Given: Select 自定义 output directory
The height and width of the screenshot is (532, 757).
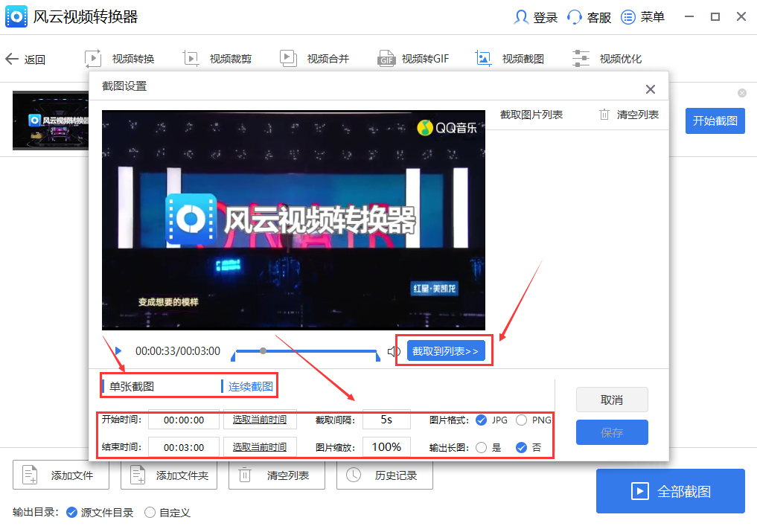Looking at the screenshot, I should pyautogui.click(x=150, y=513).
